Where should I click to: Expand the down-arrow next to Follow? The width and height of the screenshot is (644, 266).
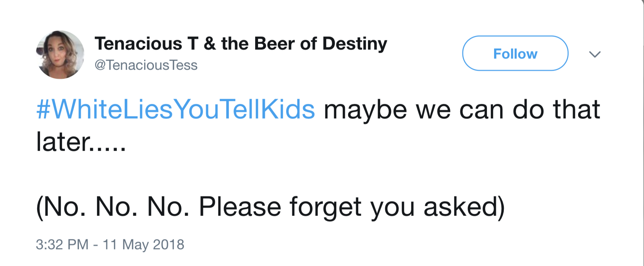[x=595, y=54]
